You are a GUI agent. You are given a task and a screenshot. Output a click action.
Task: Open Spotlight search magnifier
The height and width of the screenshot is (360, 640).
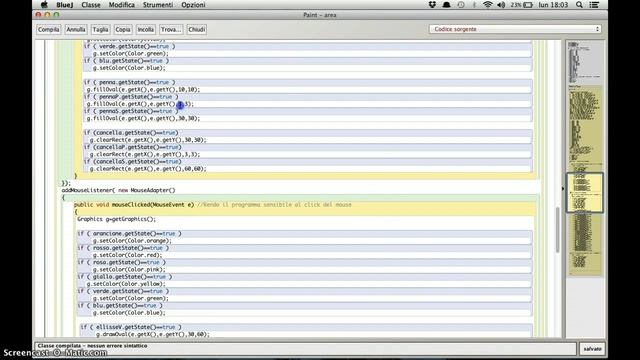(x=579, y=5)
